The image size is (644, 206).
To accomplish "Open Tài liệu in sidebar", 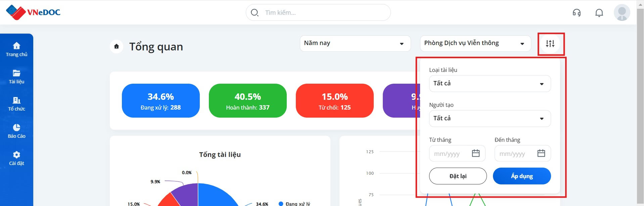I will (x=16, y=77).
